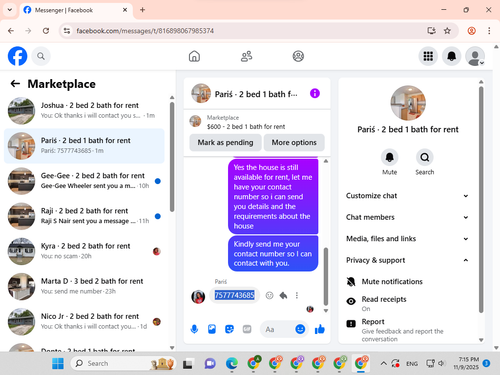Click the conversation list scrollbar
Image resolution: width=500 pixels, height=375 pixels.
172,157
